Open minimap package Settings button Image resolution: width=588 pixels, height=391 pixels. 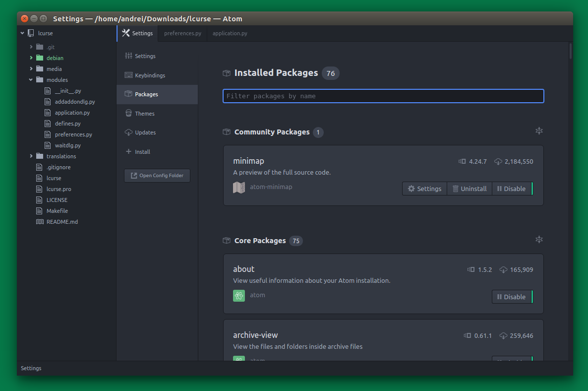(424, 189)
